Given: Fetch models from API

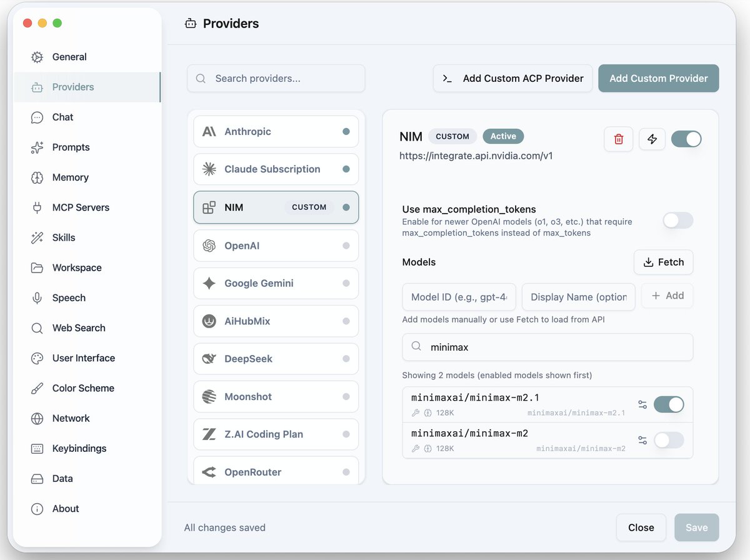Looking at the screenshot, I should click(x=663, y=262).
